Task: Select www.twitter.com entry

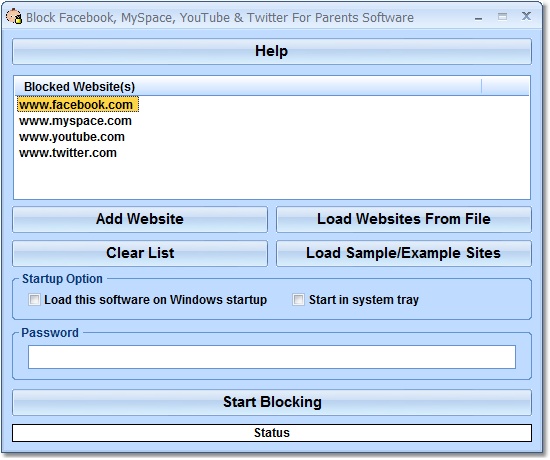Action: click(x=68, y=153)
